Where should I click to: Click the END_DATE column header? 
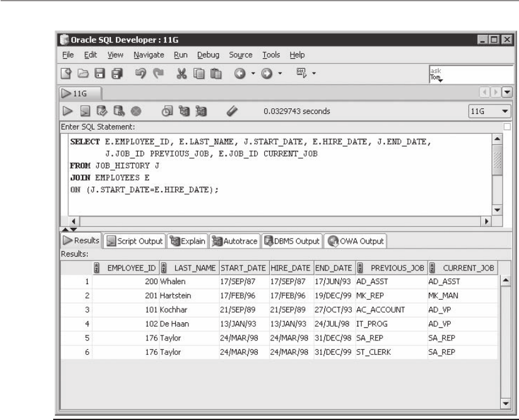[x=334, y=268]
